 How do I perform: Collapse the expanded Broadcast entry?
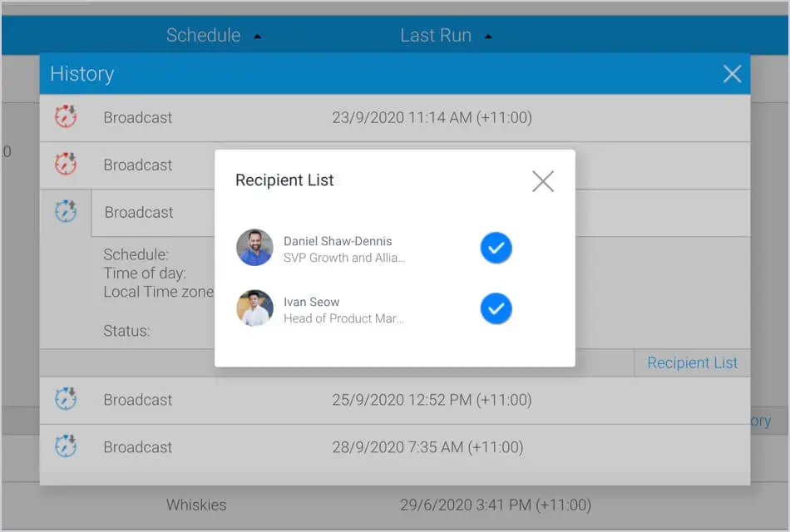coord(139,213)
